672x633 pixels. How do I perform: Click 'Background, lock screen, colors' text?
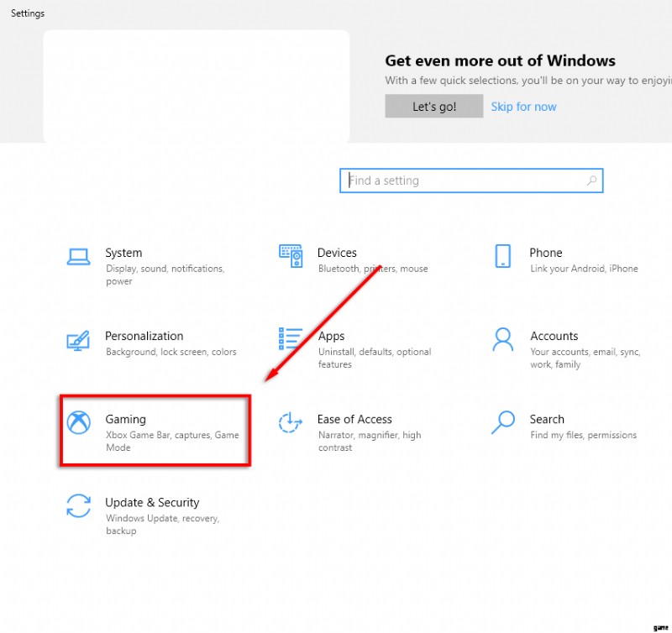pyautogui.click(x=171, y=352)
